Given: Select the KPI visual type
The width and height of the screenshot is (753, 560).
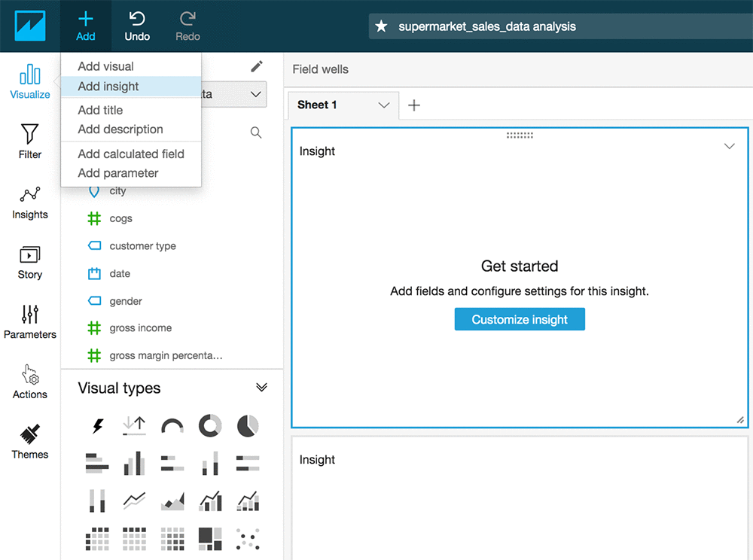Looking at the screenshot, I should point(135,425).
